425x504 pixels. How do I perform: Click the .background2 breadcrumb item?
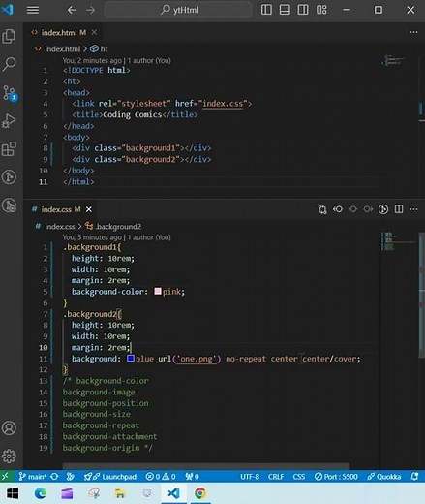click(x=113, y=226)
